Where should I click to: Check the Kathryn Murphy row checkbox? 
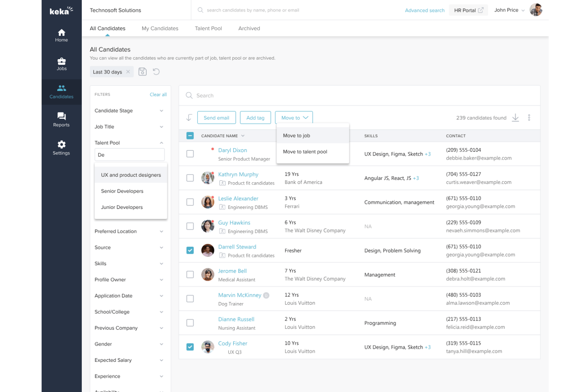(190, 178)
